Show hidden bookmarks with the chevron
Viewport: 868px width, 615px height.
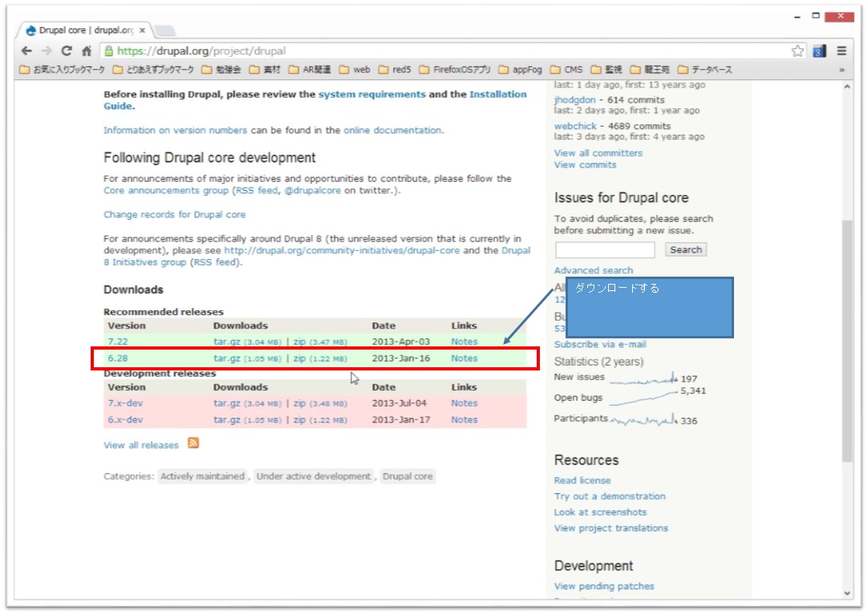[842, 70]
